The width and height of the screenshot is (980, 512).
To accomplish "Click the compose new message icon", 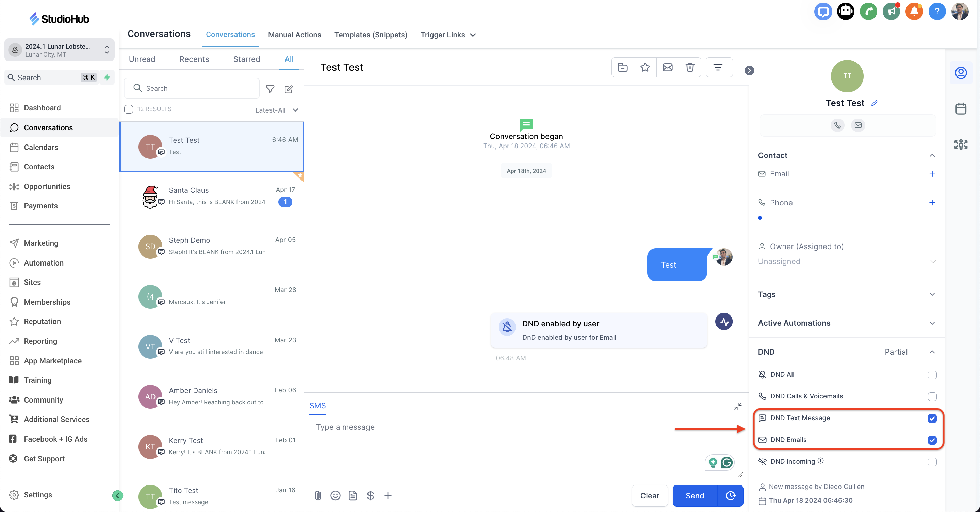I will [289, 89].
